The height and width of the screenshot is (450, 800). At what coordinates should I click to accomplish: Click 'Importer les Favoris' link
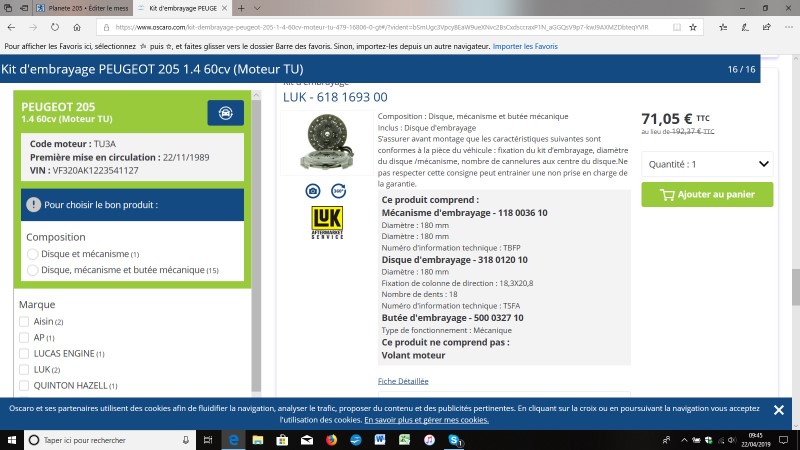(525, 46)
